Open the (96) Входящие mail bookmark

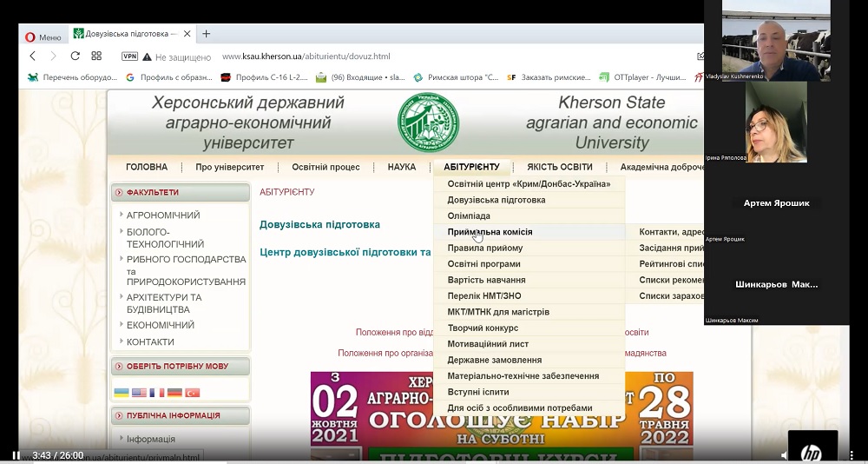360,77
